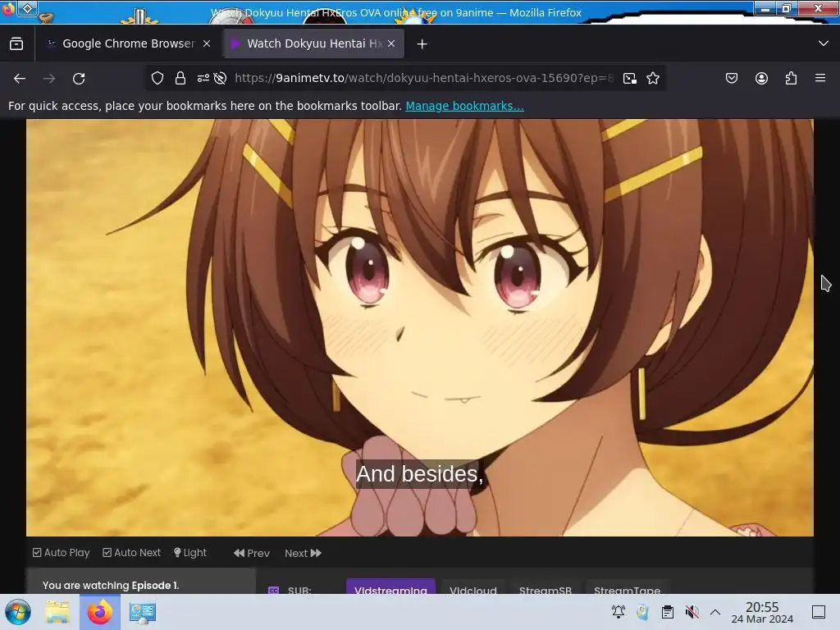Open the Manage bookmarks link
This screenshot has width=840, height=630.
pos(464,106)
